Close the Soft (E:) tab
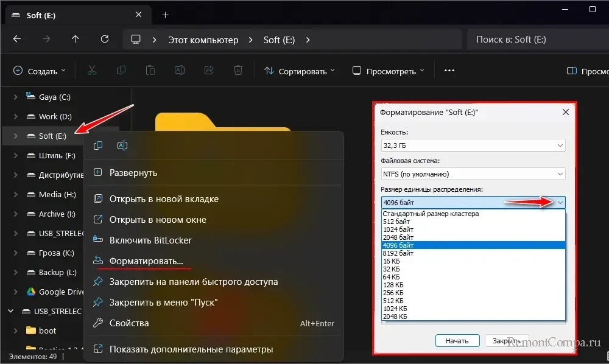 pyautogui.click(x=139, y=15)
